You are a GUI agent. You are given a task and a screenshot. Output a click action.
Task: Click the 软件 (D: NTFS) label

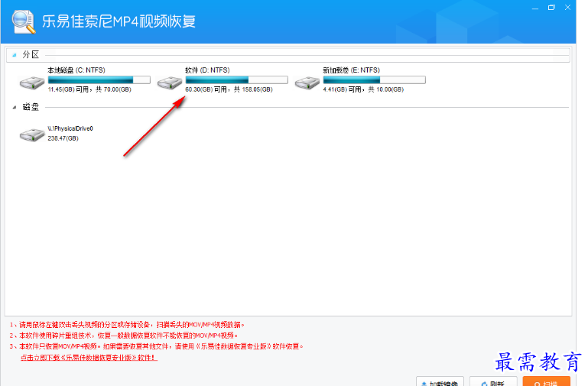click(x=207, y=70)
